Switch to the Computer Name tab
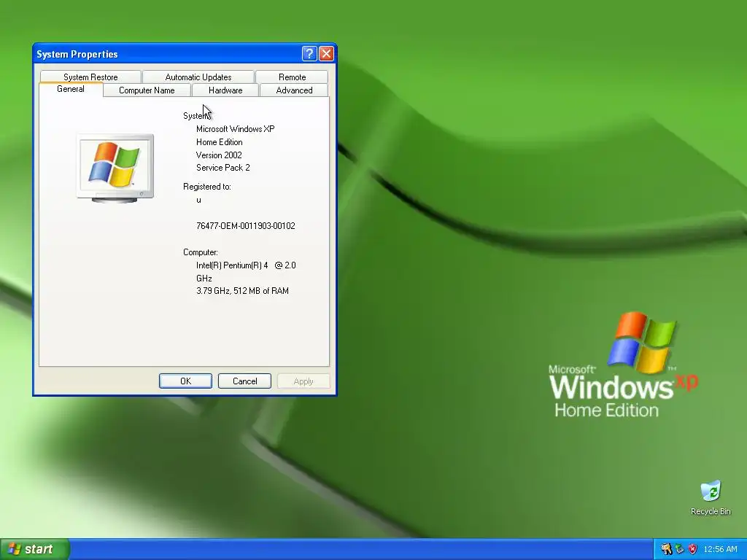This screenshot has height=560, width=747. click(x=147, y=90)
